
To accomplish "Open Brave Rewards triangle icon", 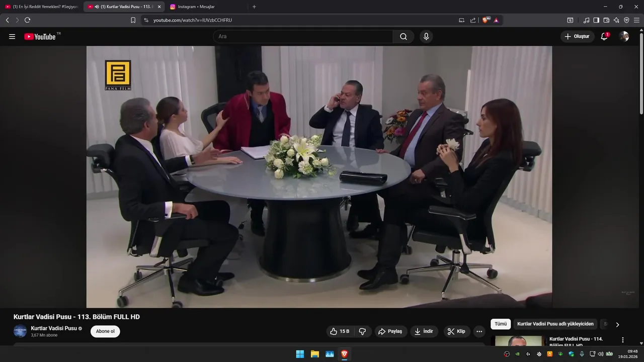I will pos(496,20).
